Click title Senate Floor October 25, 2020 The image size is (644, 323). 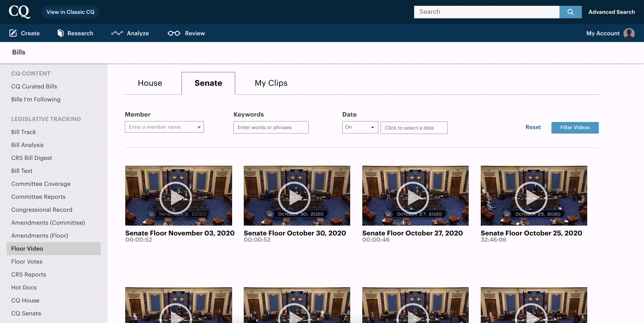[531, 233]
